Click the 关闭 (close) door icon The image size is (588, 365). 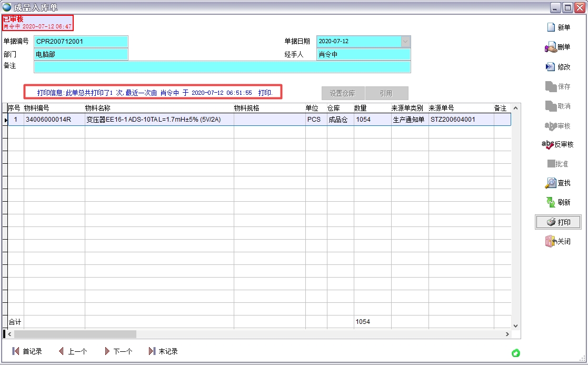click(x=551, y=241)
